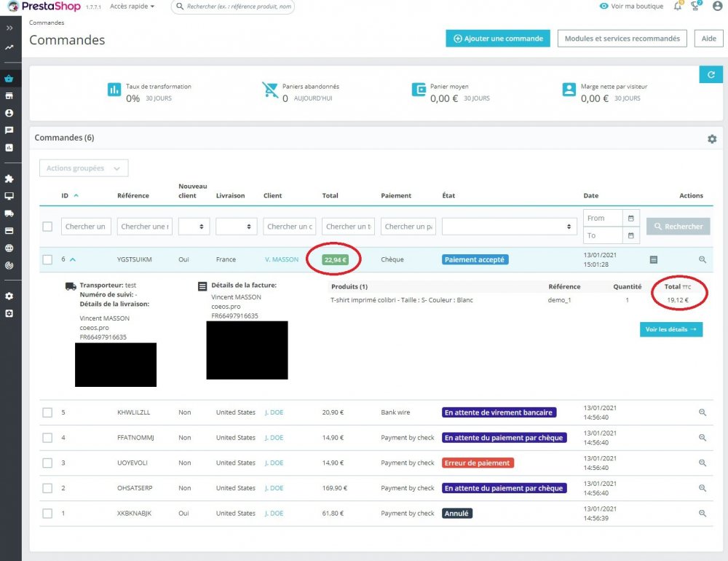The height and width of the screenshot is (561, 728).
Task: Click Ajouter une commande button
Action: click(498, 39)
